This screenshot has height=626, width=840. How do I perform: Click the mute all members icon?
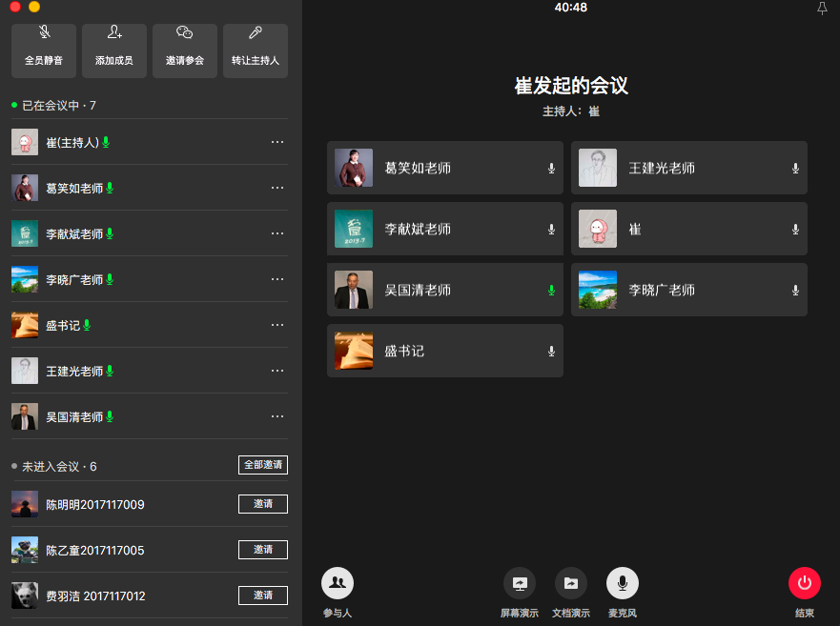(x=44, y=34)
